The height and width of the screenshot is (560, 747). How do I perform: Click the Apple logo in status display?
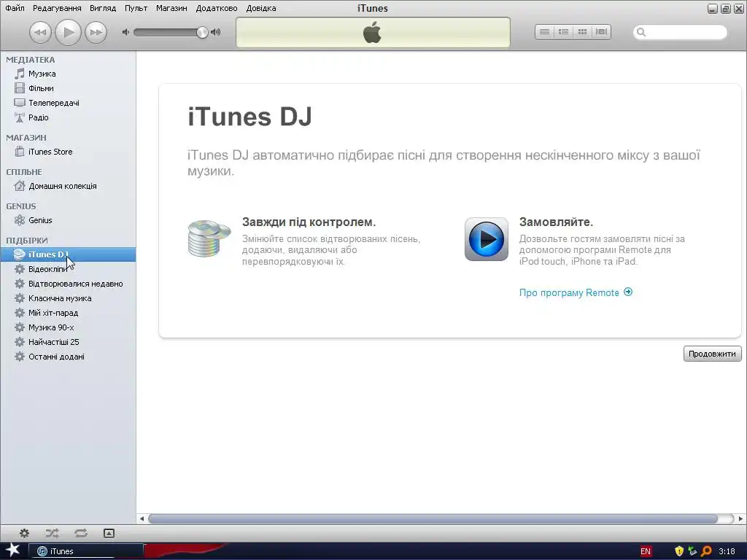[372, 32]
